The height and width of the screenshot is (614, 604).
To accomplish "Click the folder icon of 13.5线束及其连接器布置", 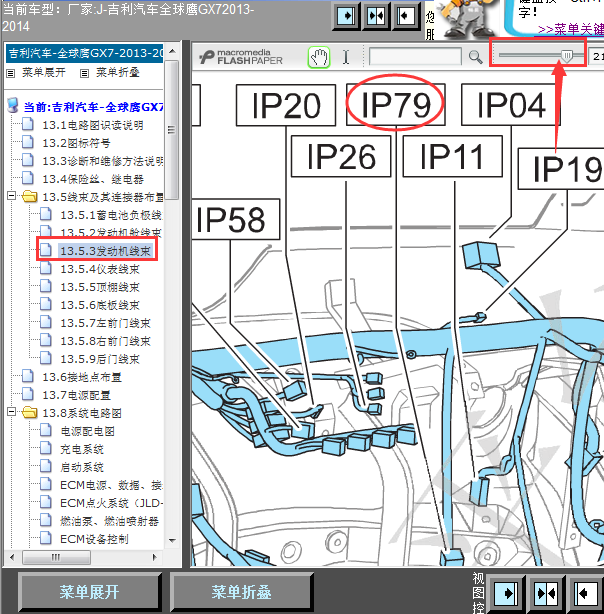I will click(x=30, y=196).
